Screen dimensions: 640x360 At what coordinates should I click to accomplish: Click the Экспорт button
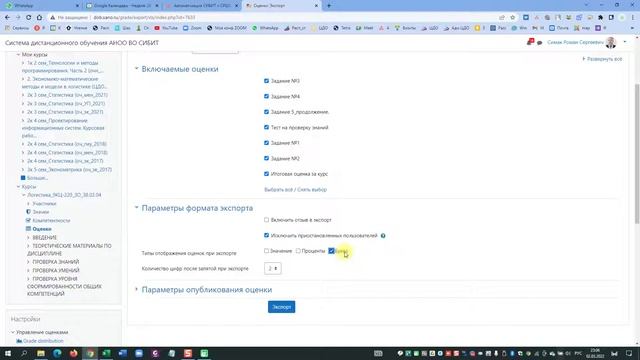point(282,307)
